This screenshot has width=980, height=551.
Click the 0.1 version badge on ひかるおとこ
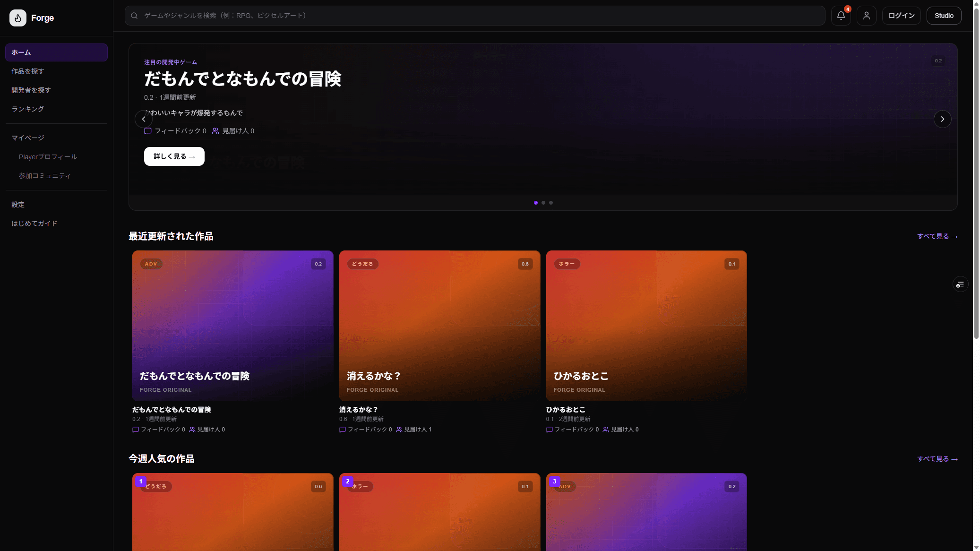732,264
